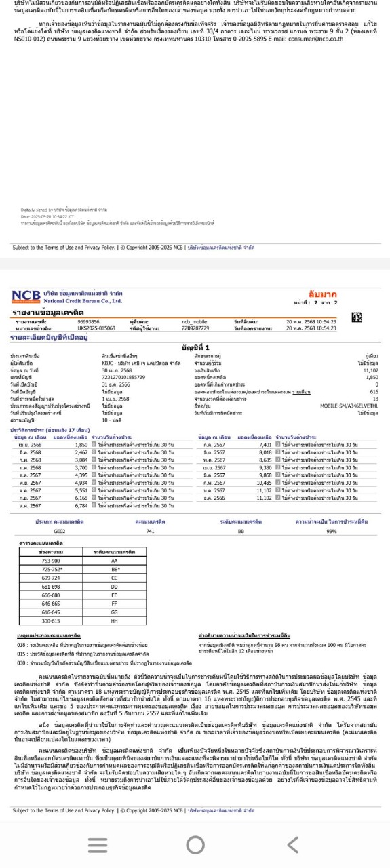
Task: Select balance '6,168' in the ก.ย. 2567 row
Action: (81, 498)
